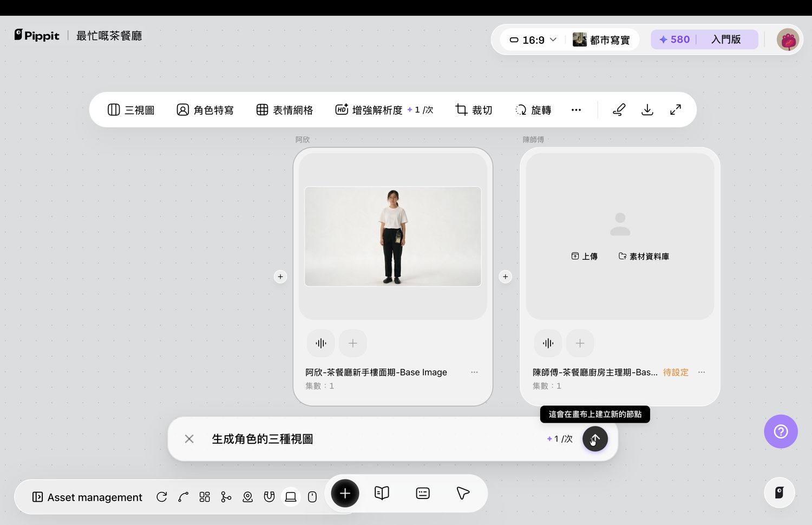Click the 生成角色的三種視圖 prompt field
The image size is (812, 525).
coord(263,439)
